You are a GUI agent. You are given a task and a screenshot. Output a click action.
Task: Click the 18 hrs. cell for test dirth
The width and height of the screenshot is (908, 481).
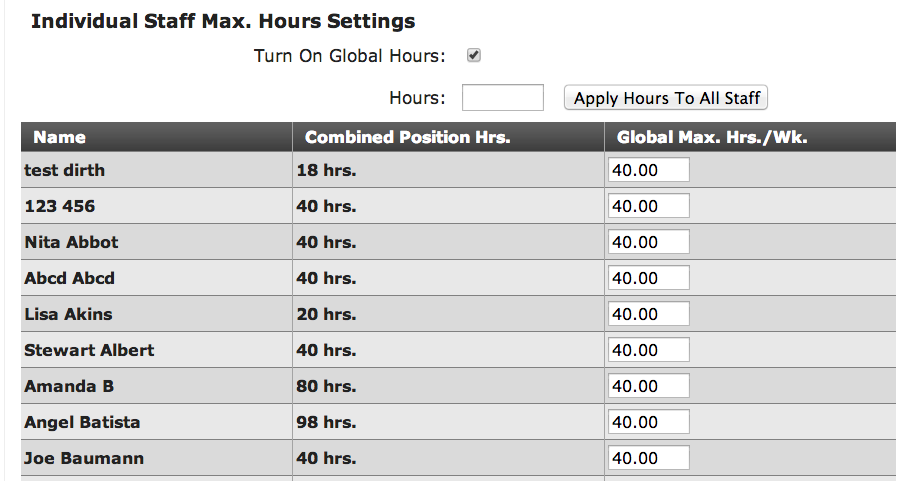[448, 170]
